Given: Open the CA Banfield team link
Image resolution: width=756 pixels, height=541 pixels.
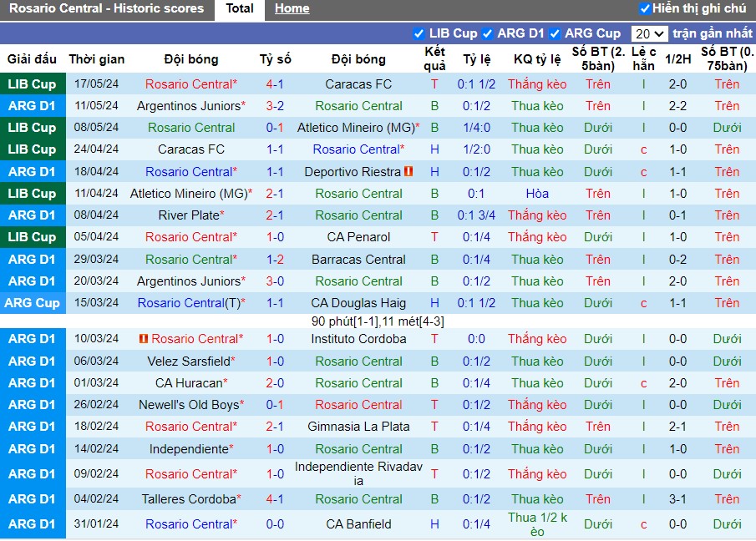Looking at the screenshot, I should [358, 524].
